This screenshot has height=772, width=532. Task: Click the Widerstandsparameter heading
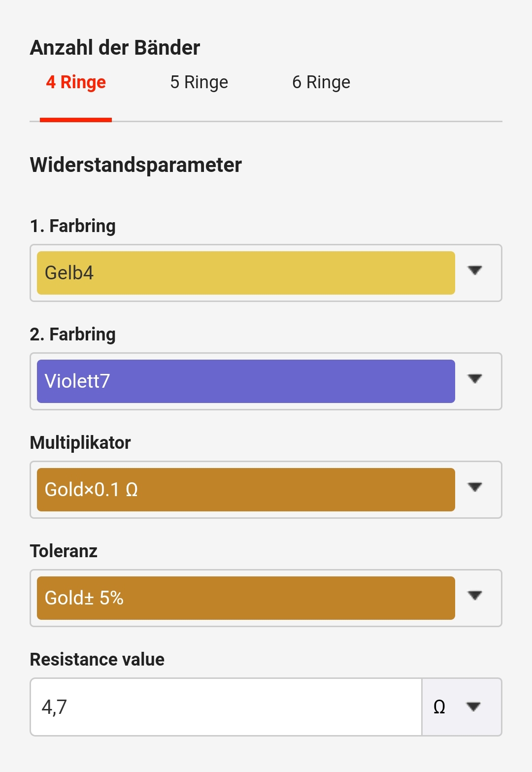pyautogui.click(x=136, y=165)
